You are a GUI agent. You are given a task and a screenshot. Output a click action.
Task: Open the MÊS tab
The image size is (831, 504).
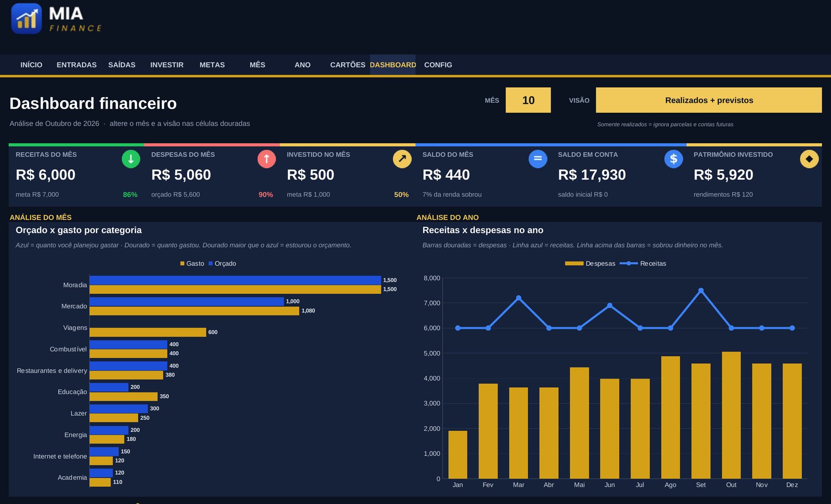click(x=257, y=65)
